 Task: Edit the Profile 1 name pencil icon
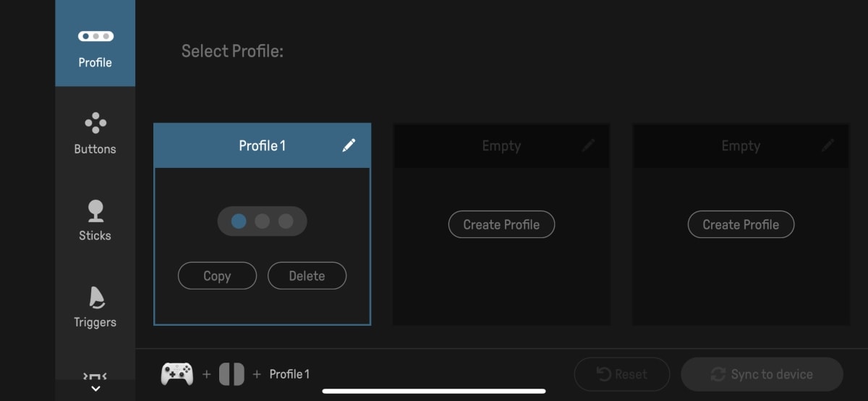[x=349, y=145]
